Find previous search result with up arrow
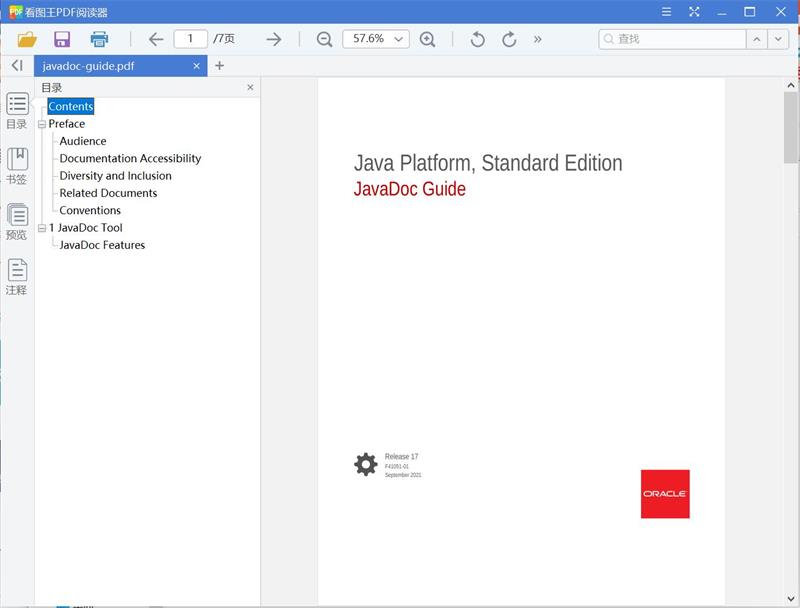This screenshot has height=608, width=800. [x=757, y=39]
